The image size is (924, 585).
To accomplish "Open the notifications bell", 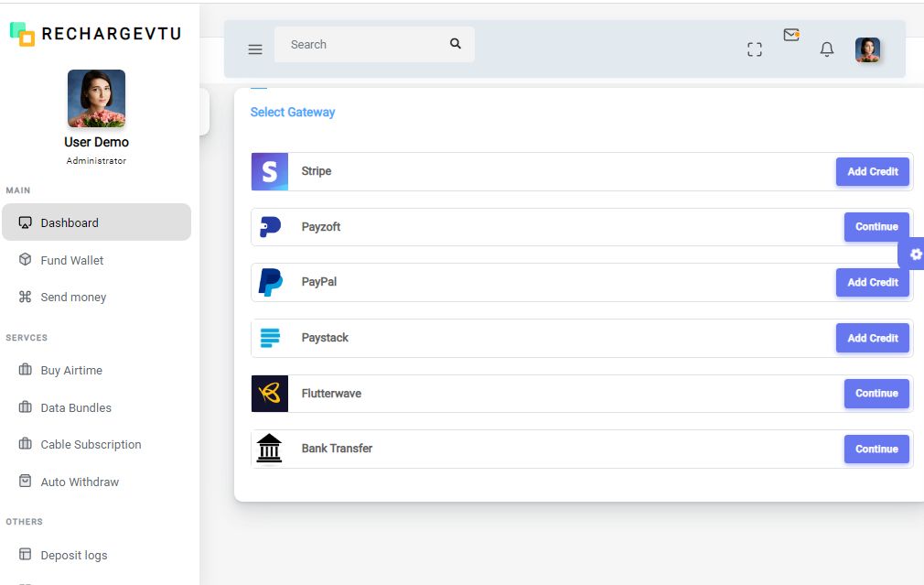I will pyautogui.click(x=827, y=49).
